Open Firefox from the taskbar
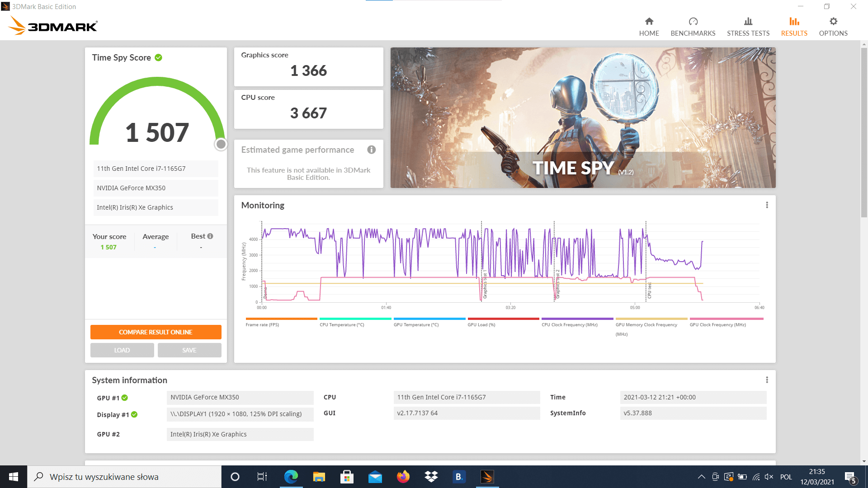The width and height of the screenshot is (868, 488). [x=403, y=476]
